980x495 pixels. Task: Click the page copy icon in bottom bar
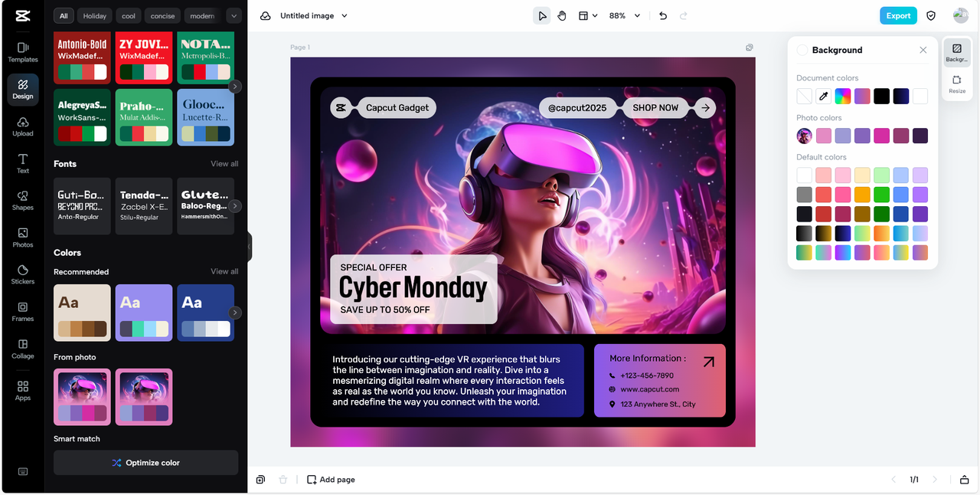pyautogui.click(x=260, y=480)
